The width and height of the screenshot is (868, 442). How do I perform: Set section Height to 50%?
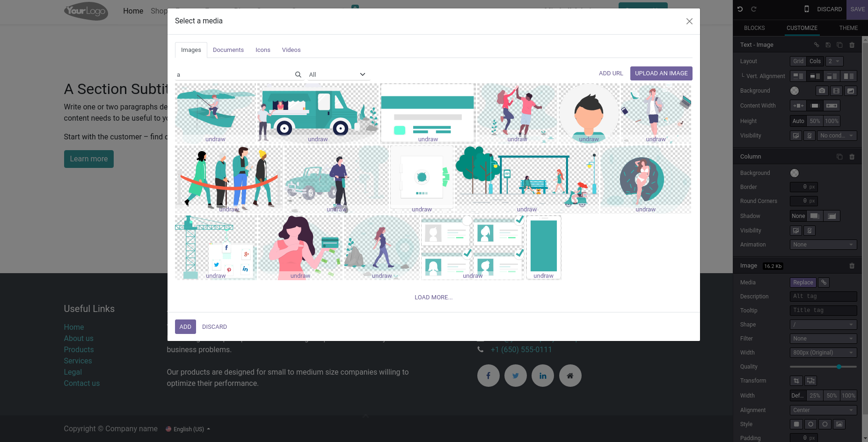click(x=815, y=121)
